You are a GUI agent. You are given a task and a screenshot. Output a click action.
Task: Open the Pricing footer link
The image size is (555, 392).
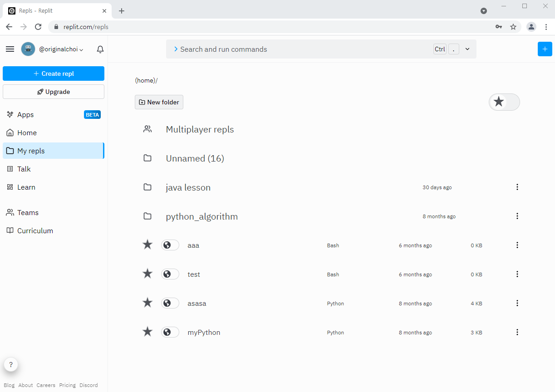coord(67,385)
